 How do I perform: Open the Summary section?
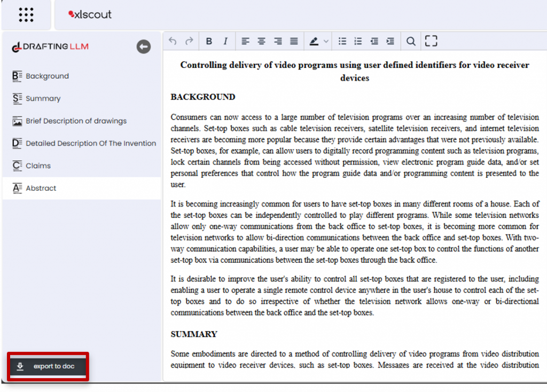point(82,98)
